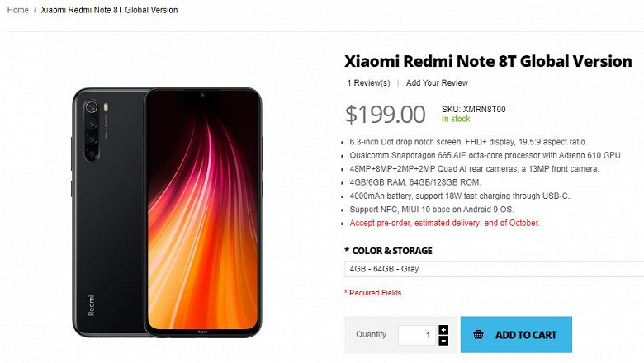This screenshot has height=363, width=644.
Task: Click the $199.00 price
Action: (385, 114)
